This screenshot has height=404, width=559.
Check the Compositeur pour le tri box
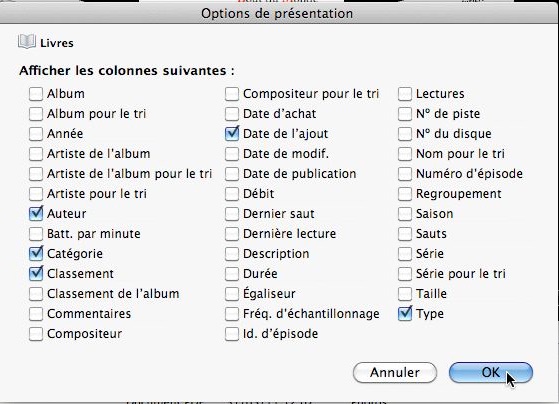pyautogui.click(x=232, y=94)
